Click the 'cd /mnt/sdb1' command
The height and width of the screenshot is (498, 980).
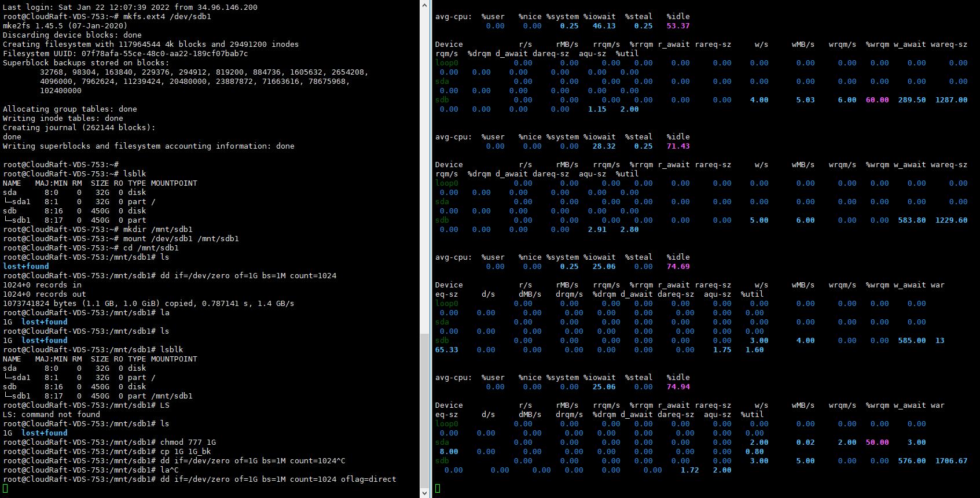tap(151, 248)
